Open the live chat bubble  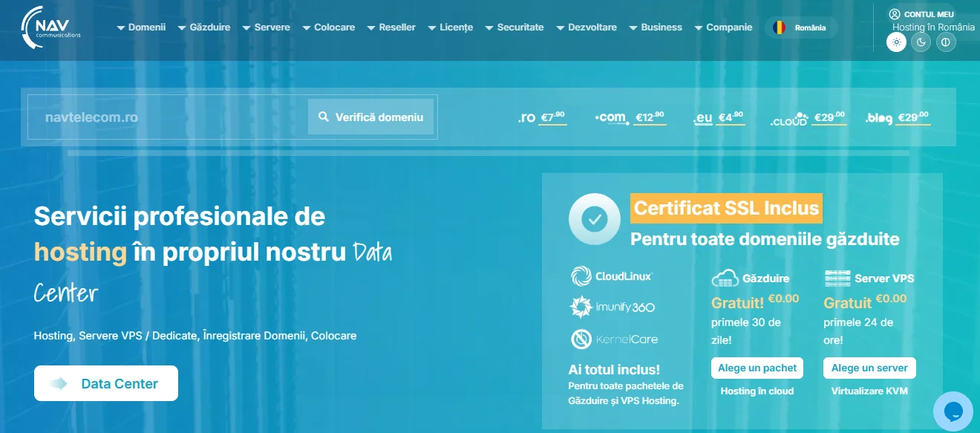[x=953, y=411]
